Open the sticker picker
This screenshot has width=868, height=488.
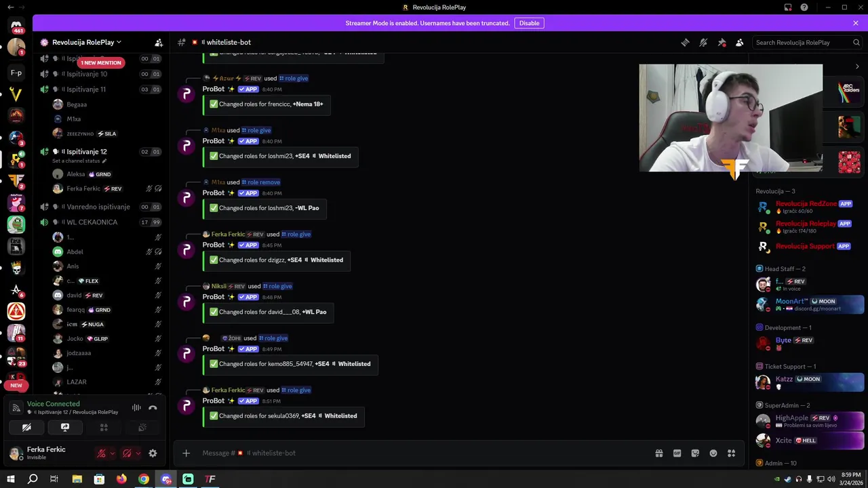(695, 453)
